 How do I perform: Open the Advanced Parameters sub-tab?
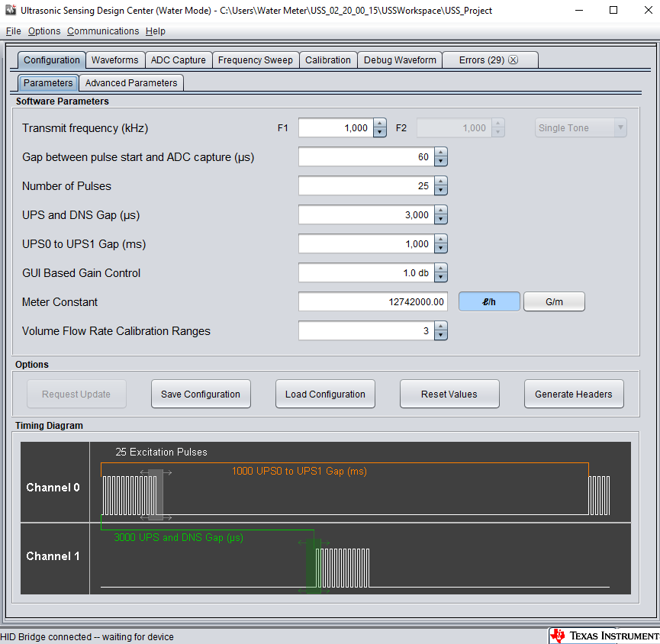131,83
